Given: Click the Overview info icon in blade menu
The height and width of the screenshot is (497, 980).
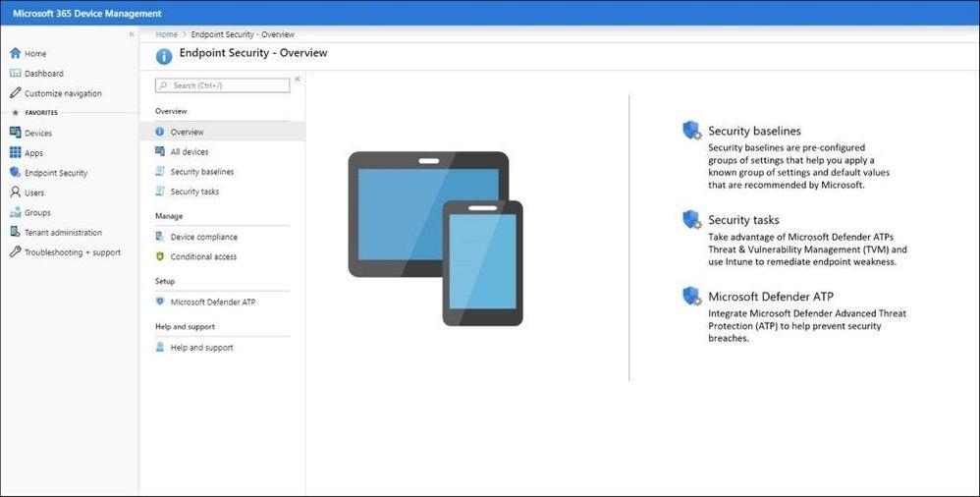Looking at the screenshot, I should click(160, 132).
